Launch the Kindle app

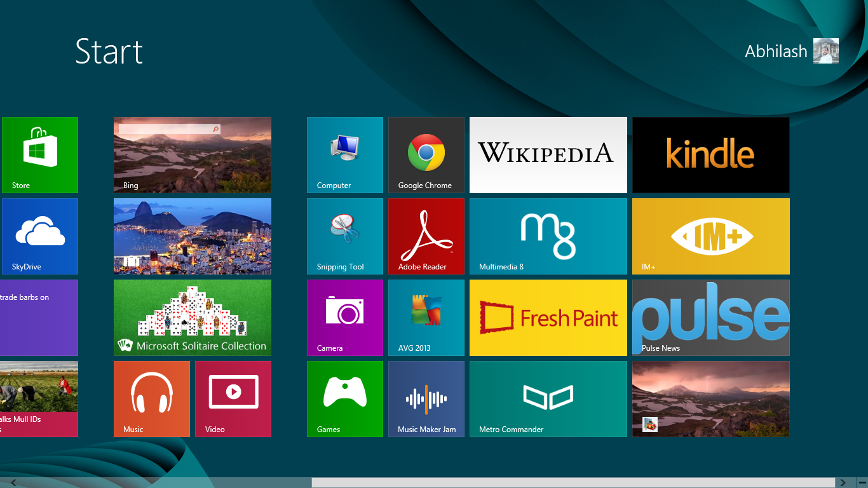[x=711, y=155]
